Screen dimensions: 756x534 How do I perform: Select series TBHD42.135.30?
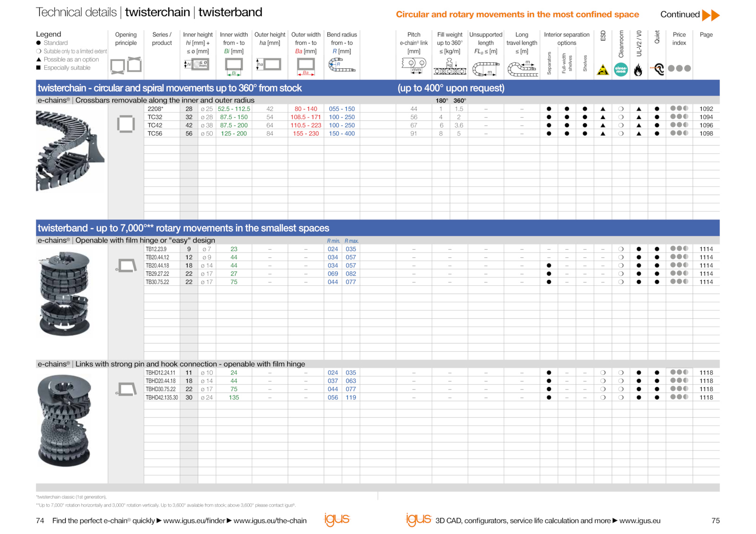coord(162,398)
